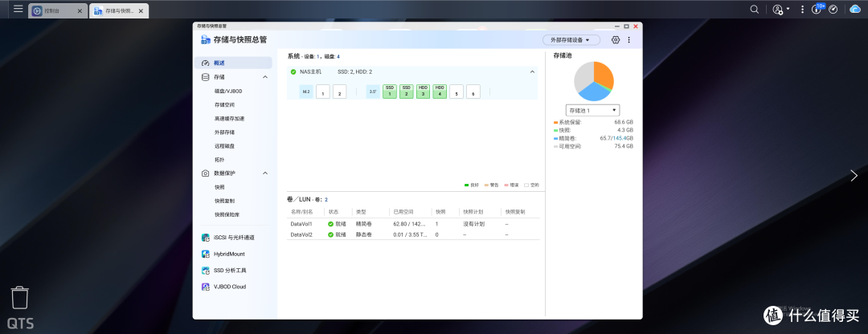Select the DataVol2 volume row

[413, 234]
